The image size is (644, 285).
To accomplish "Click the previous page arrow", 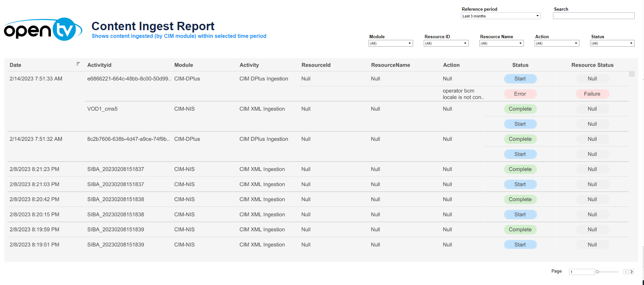I will point(626,272).
